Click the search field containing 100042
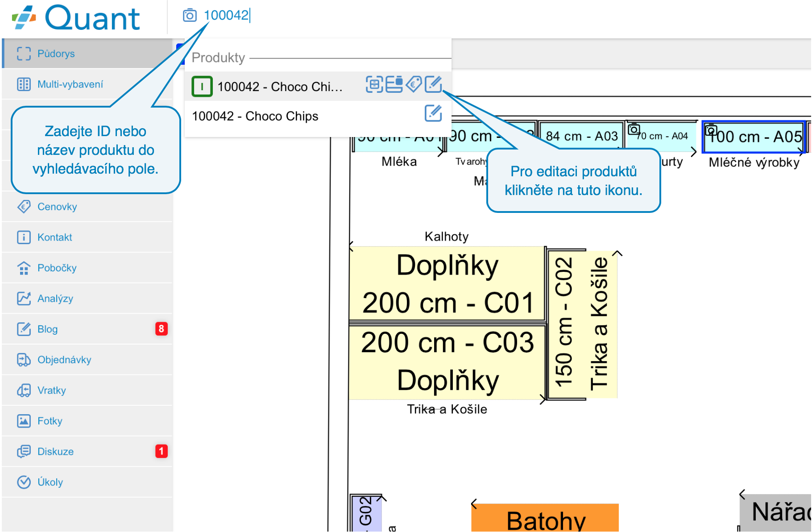This screenshot has height=532, width=812. click(227, 15)
